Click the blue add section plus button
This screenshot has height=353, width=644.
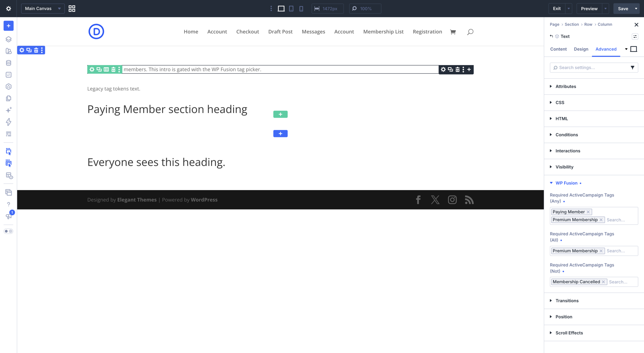pos(280,134)
